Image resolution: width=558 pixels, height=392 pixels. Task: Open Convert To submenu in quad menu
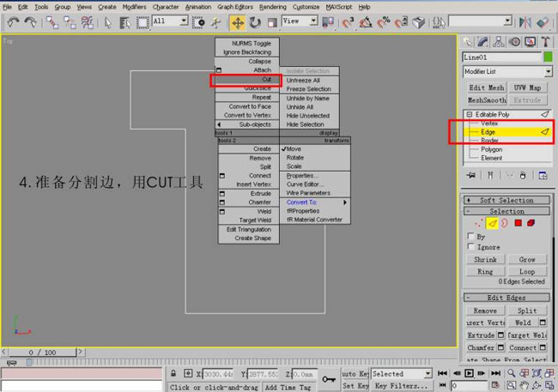tap(317, 202)
